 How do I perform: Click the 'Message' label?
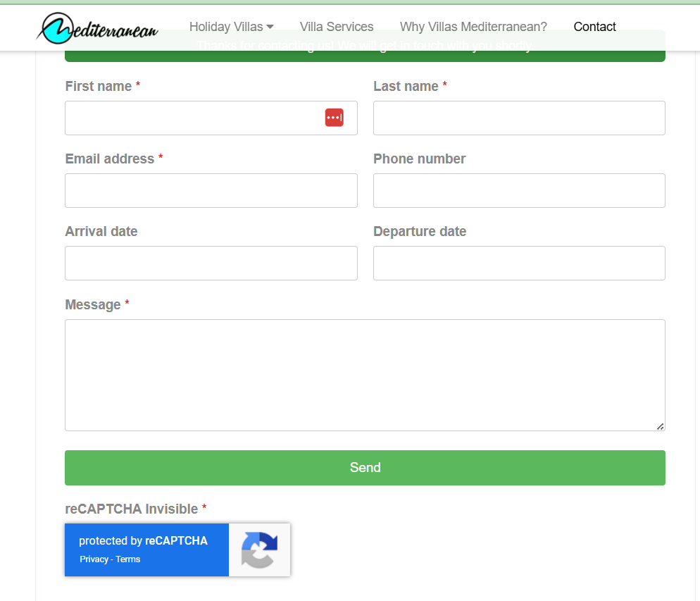pyautogui.click(x=93, y=304)
